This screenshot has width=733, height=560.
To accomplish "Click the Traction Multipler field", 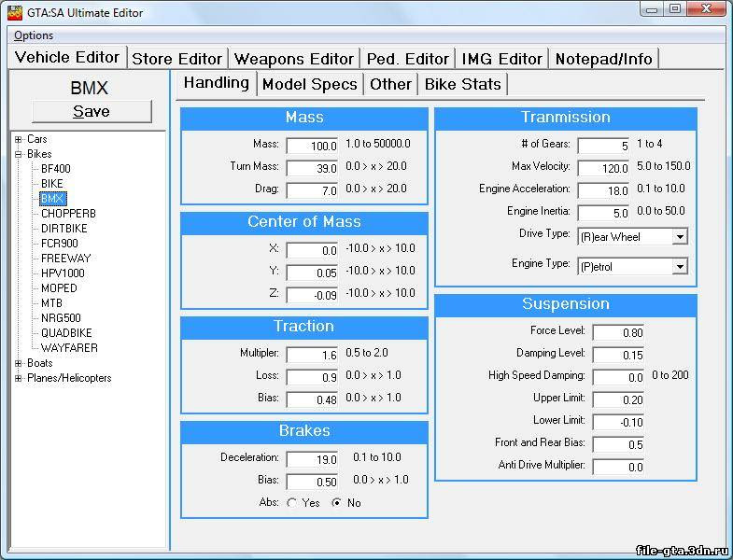I will (312, 356).
